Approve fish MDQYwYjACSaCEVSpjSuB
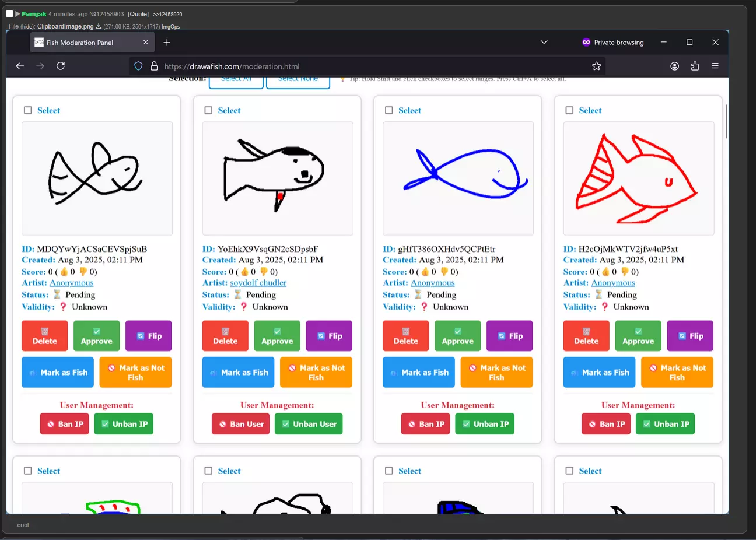 click(97, 336)
